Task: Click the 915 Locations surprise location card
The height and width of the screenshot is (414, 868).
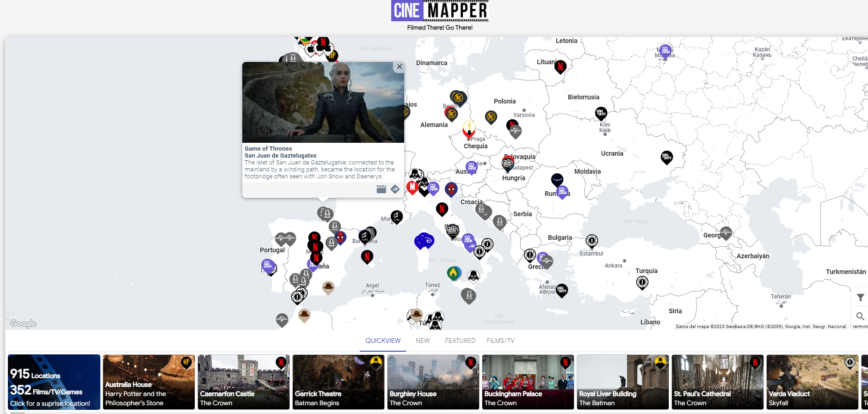Action: (x=54, y=382)
